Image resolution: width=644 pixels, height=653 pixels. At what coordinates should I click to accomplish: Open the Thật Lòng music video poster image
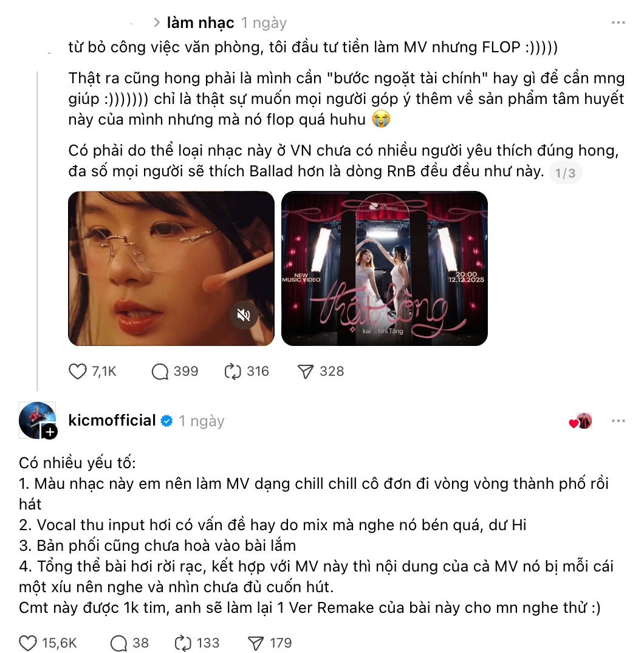click(x=385, y=268)
